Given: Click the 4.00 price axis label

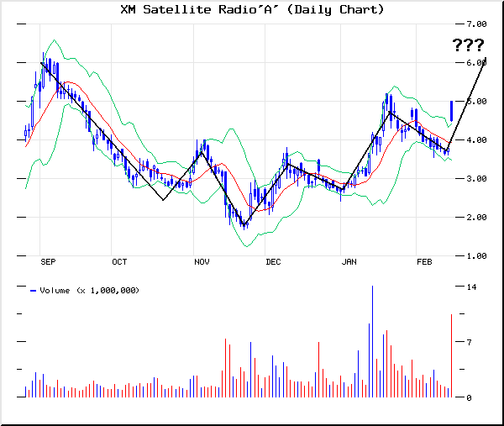Looking at the screenshot, I should tap(476, 139).
